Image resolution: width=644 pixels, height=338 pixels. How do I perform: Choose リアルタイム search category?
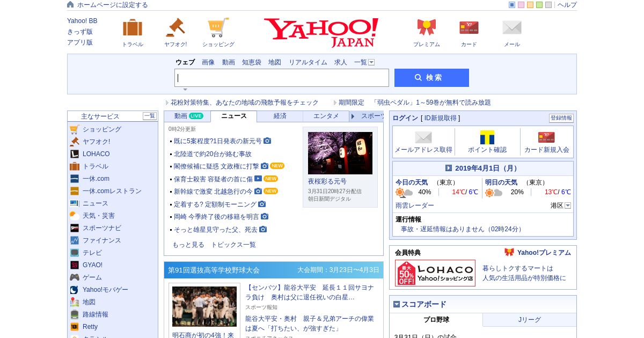coord(308,62)
